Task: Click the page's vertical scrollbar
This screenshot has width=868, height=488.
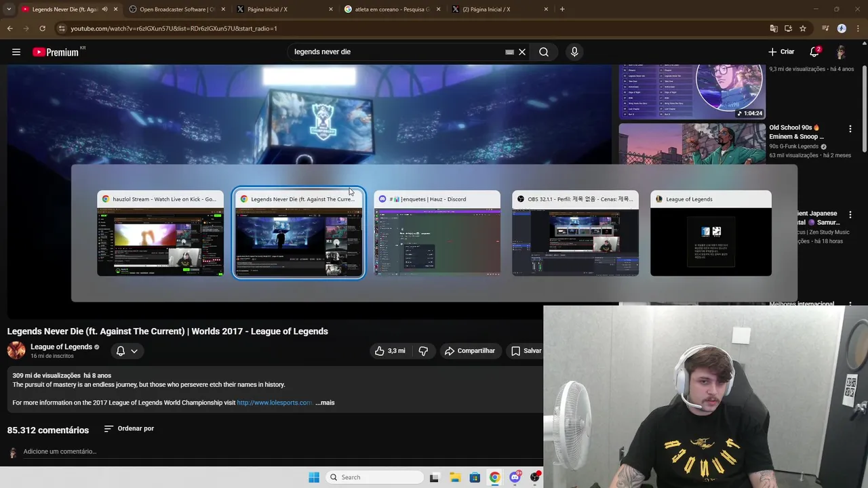Action: tap(865, 108)
